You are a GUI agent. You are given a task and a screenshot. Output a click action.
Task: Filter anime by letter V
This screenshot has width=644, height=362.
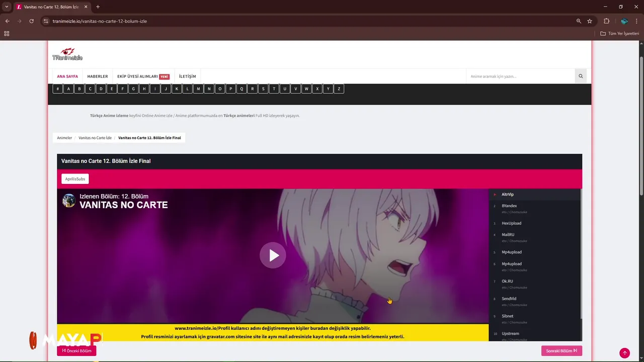pyautogui.click(x=295, y=89)
